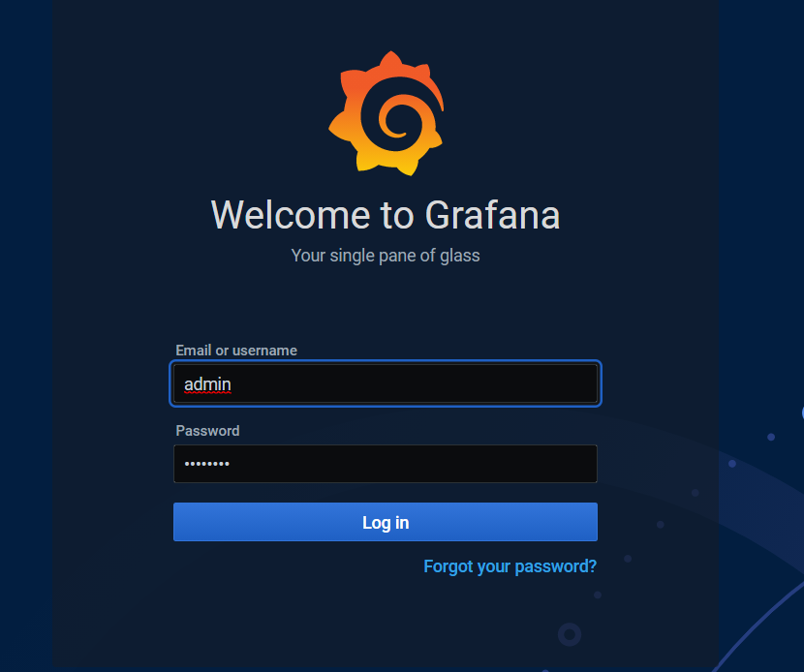Click the admin username text

click(206, 383)
